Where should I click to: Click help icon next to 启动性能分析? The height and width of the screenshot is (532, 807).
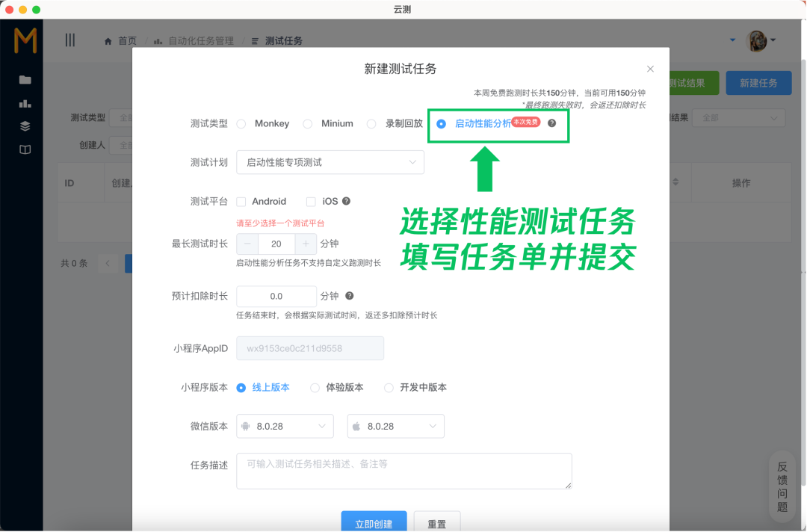click(551, 123)
